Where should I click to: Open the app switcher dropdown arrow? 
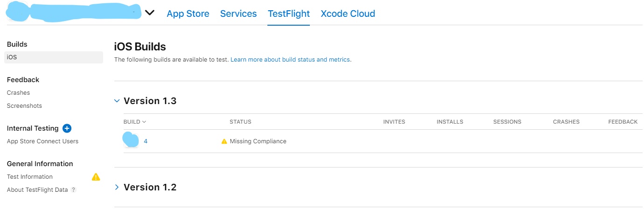click(x=149, y=13)
